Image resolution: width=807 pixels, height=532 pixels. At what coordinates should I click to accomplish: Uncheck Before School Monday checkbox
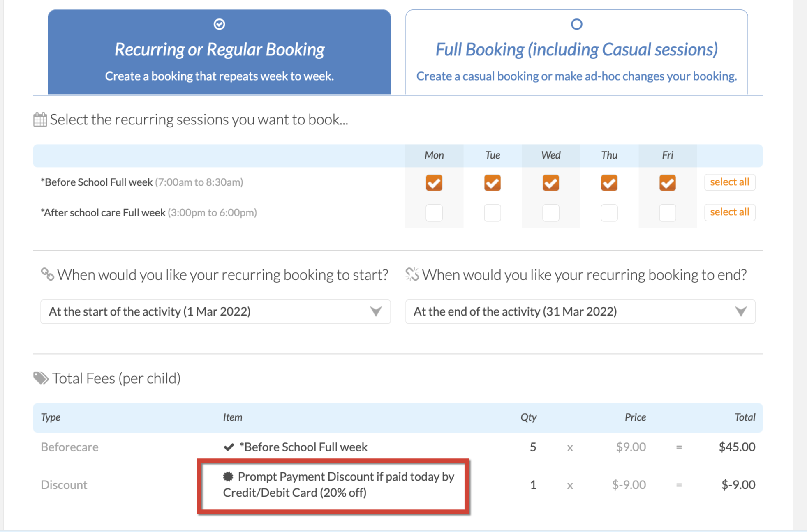click(434, 183)
